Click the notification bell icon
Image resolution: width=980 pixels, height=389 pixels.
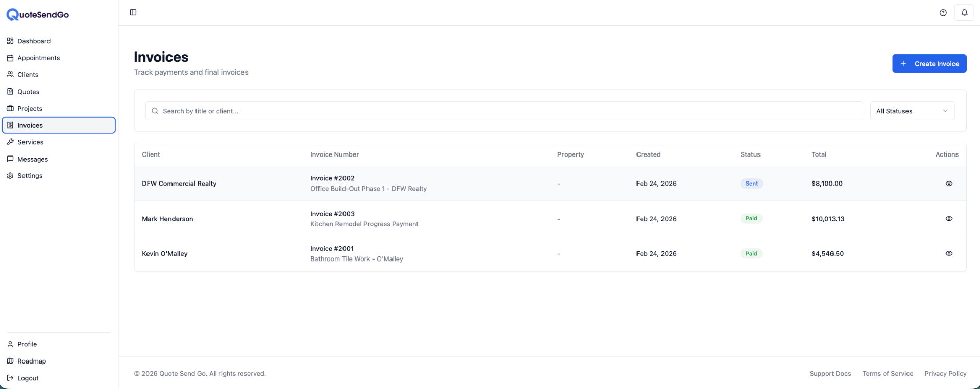(x=964, y=12)
